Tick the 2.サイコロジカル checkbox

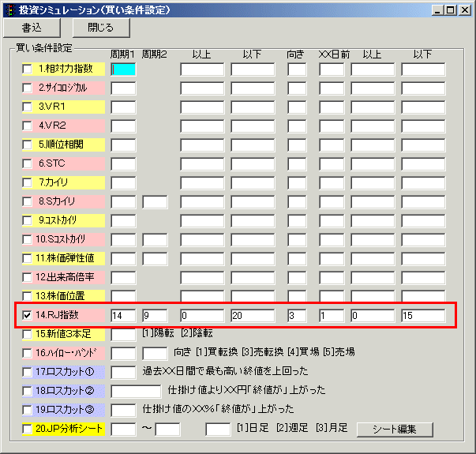[27, 88]
